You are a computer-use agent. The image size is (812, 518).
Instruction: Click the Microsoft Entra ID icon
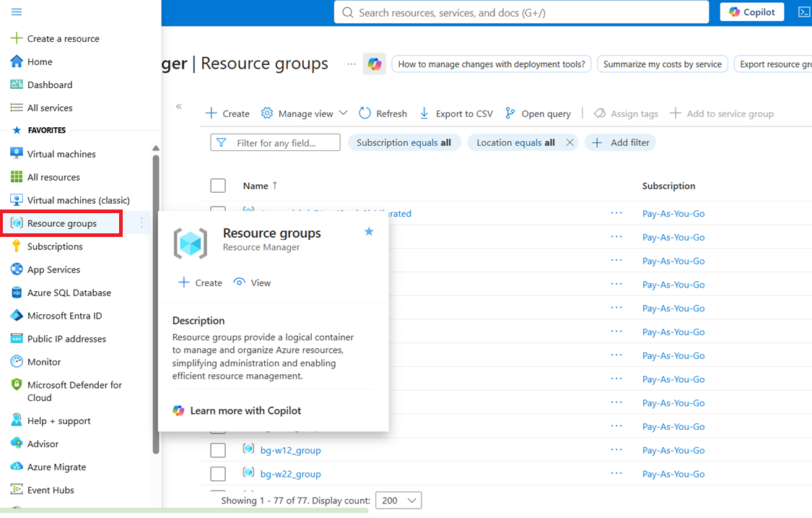pos(17,315)
